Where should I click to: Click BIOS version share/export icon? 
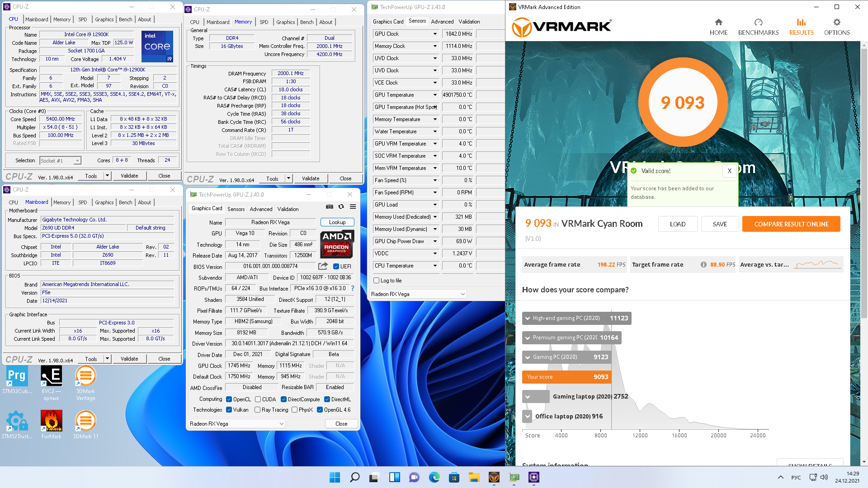[323, 266]
